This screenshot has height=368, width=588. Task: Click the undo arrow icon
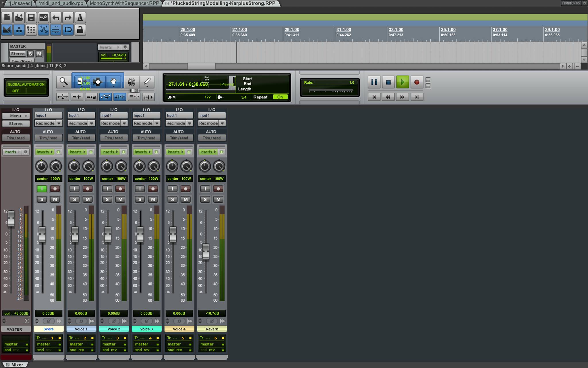pos(56,18)
